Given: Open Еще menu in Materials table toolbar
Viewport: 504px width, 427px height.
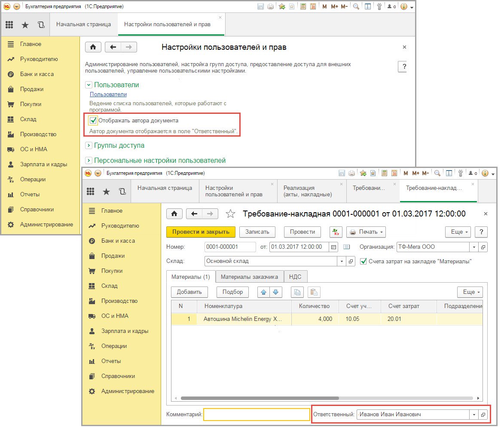Looking at the screenshot, I should pyautogui.click(x=470, y=292).
